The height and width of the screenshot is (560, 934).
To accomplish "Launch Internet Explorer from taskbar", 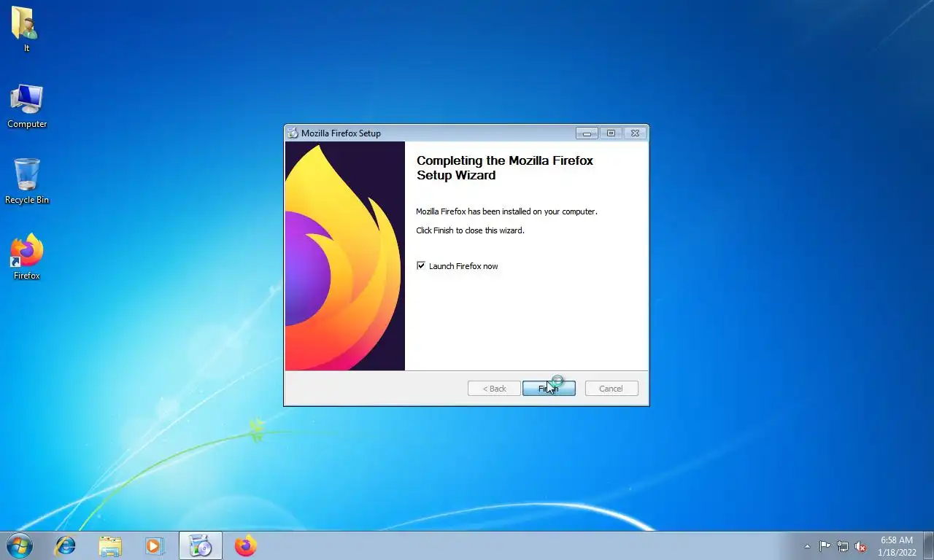I will 66,545.
